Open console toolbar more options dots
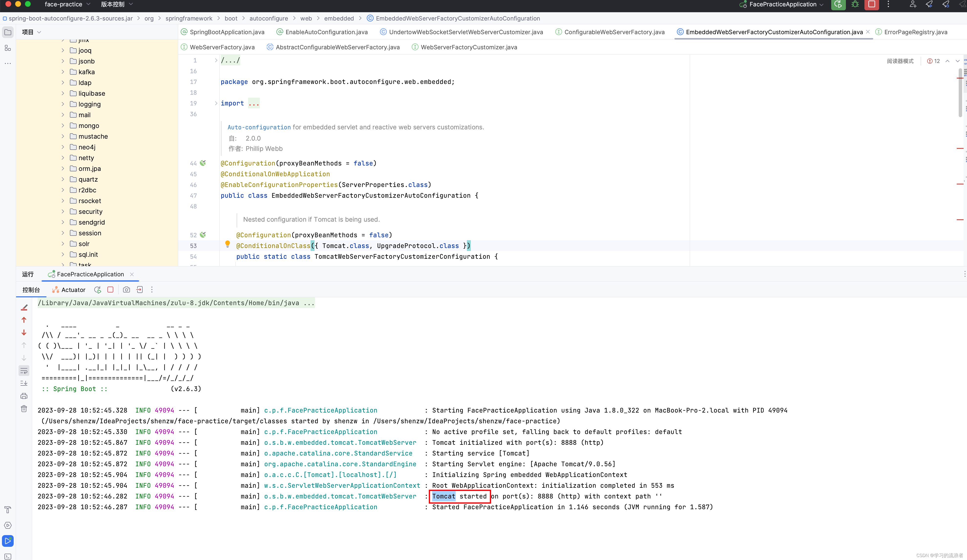This screenshot has height=560, width=967. 152,290
